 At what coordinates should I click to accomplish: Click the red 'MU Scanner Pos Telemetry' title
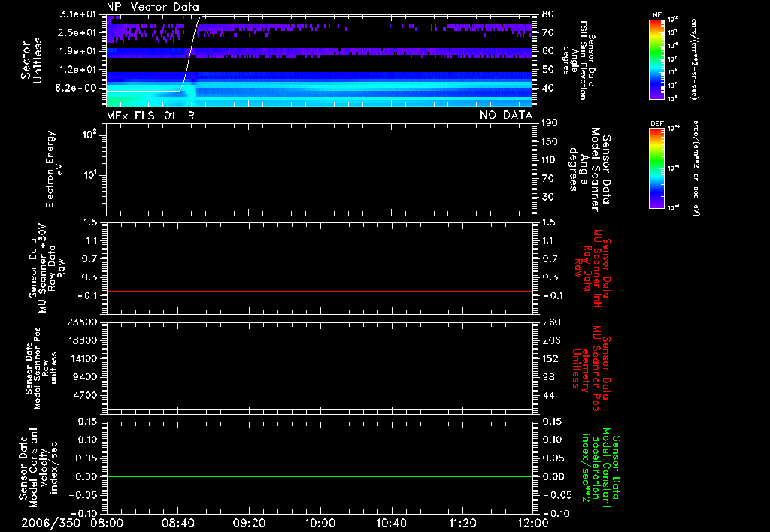[591, 368]
